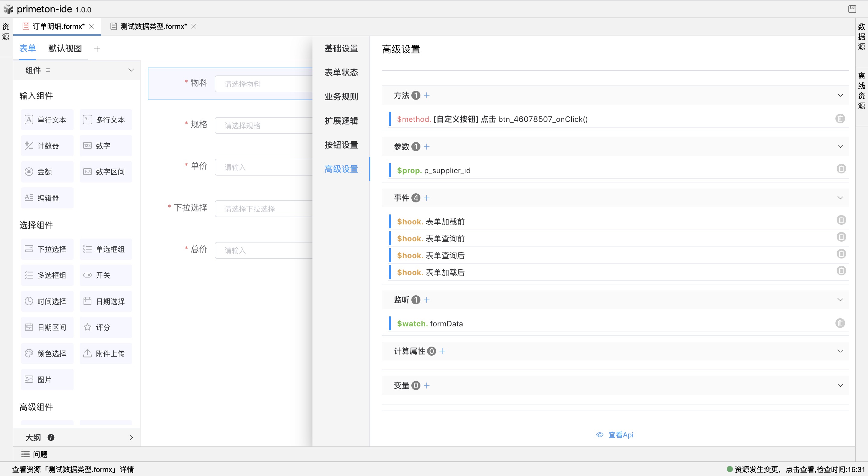Click the 大纲 info icon

point(51,437)
